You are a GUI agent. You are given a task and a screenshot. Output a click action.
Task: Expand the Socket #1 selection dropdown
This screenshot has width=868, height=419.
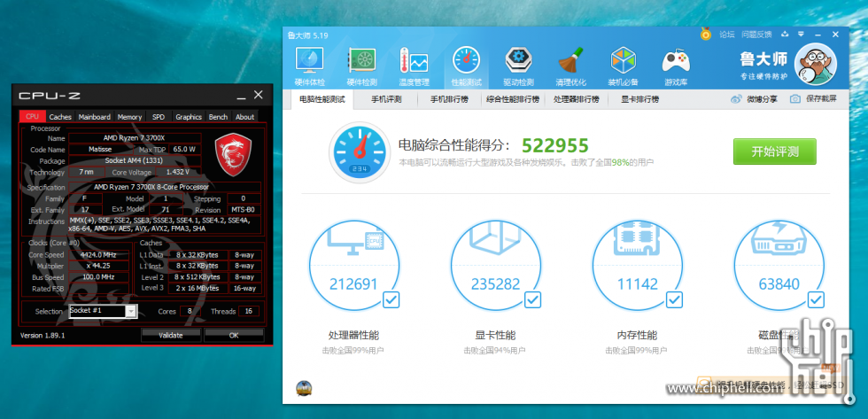[x=131, y=311]
